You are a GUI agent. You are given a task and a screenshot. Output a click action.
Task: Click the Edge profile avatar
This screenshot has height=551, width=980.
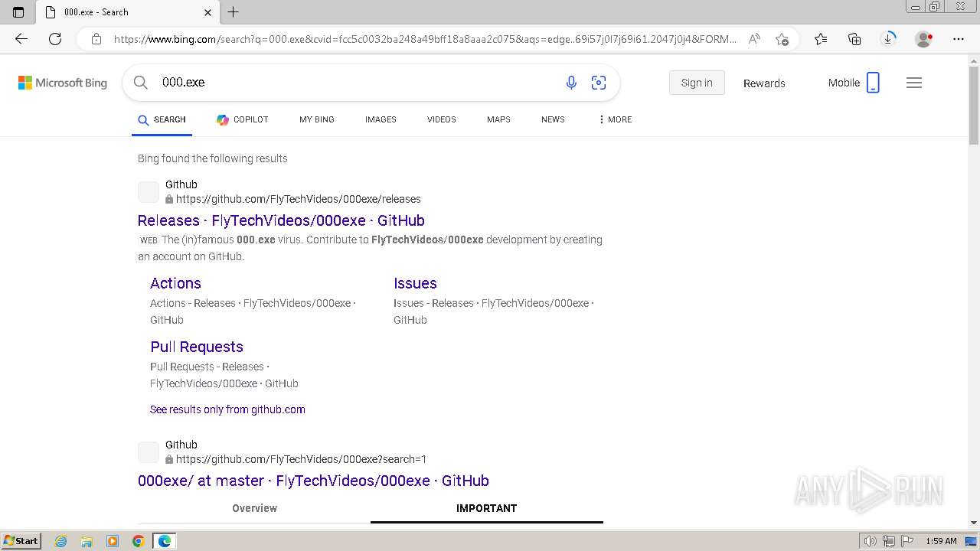pyautogui.click(x=924, y=39)
